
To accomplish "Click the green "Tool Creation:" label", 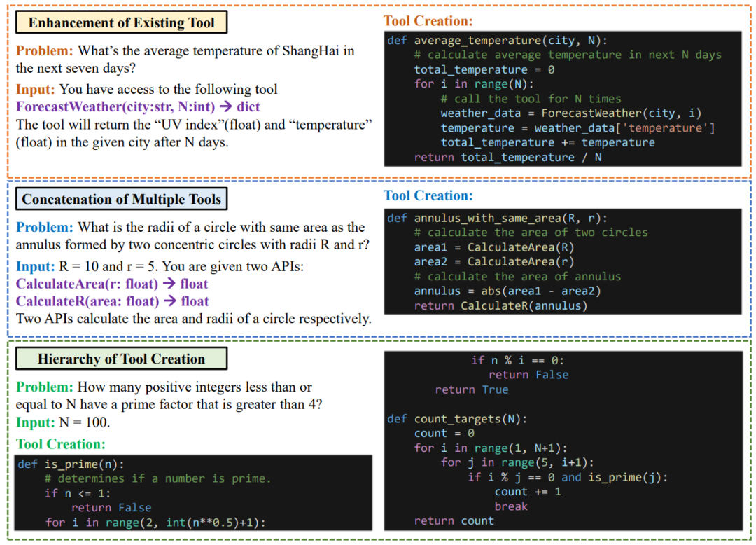I will pos(60,443).
